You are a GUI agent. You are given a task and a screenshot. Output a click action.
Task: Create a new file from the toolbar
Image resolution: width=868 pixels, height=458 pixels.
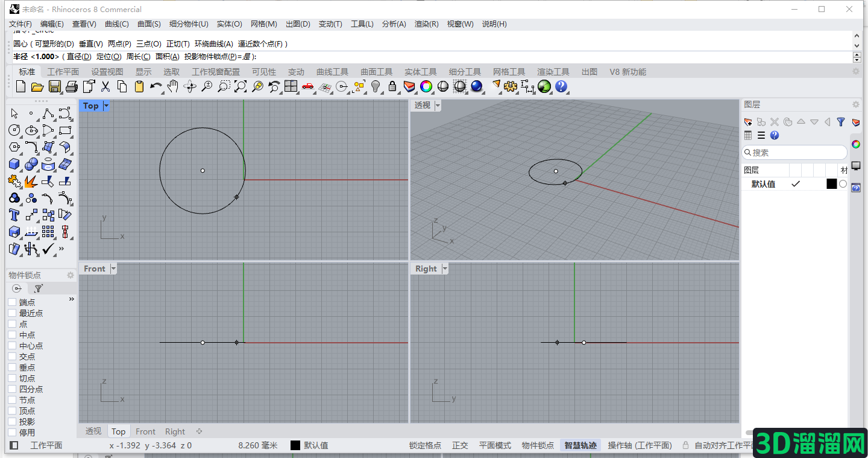point(21,86)
